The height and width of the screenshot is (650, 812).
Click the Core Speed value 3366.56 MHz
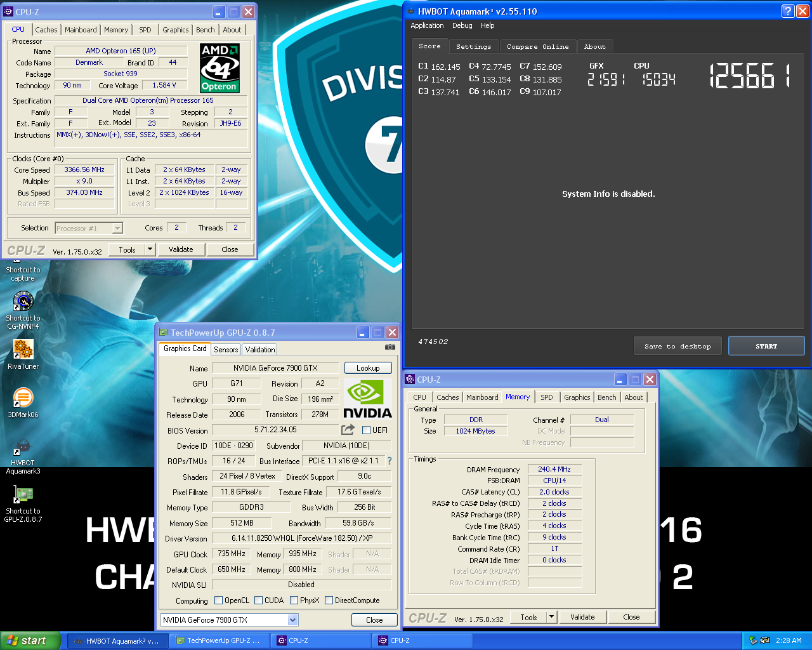coord(84,169)
